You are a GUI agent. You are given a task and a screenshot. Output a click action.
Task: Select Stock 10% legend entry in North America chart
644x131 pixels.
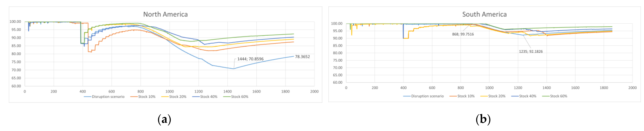coord(143,97)
